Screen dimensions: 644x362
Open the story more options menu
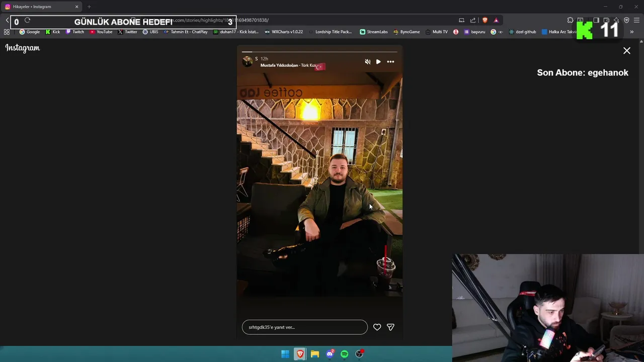click(390, 62)
